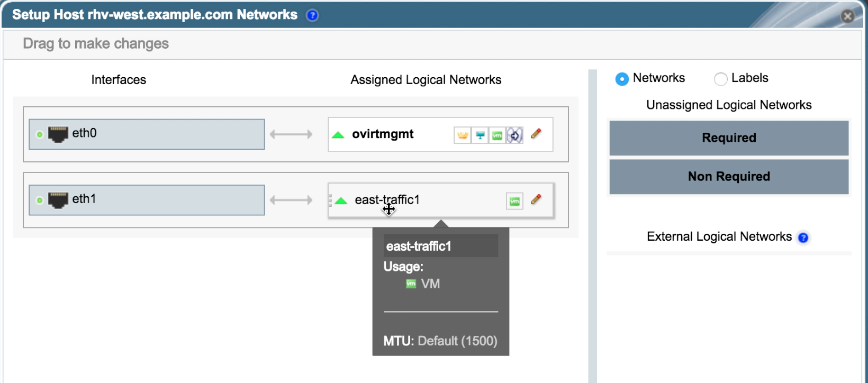This screenshot has width=868, height=383.
Task: Edit the east-traffic1 network with pencil icon
Action: click(x=536, y=199)
